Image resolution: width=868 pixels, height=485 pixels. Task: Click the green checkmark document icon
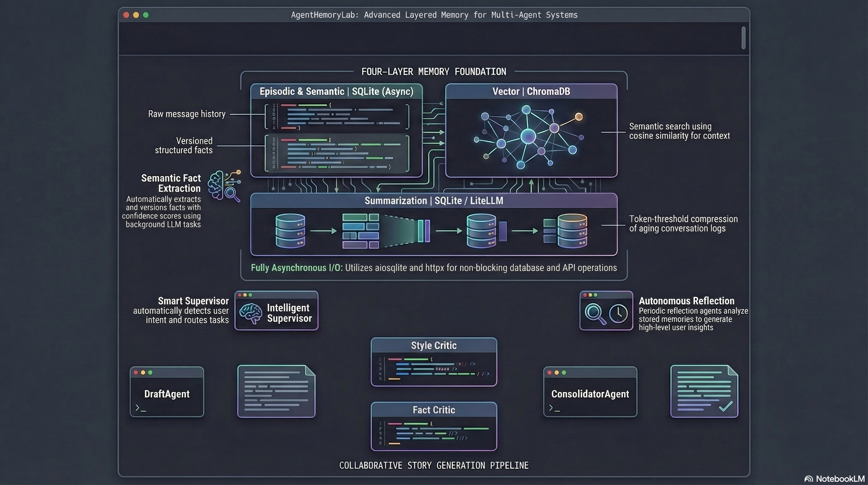click(x=704, y=391)
